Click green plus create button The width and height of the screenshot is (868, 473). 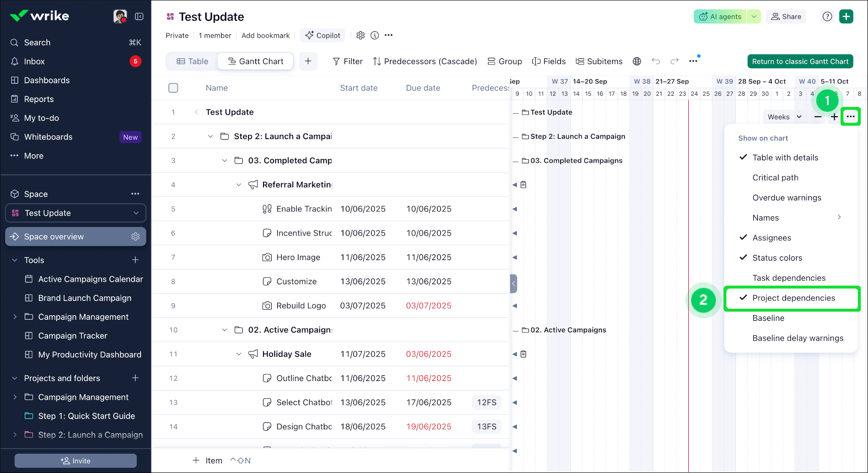click(846, 16)
